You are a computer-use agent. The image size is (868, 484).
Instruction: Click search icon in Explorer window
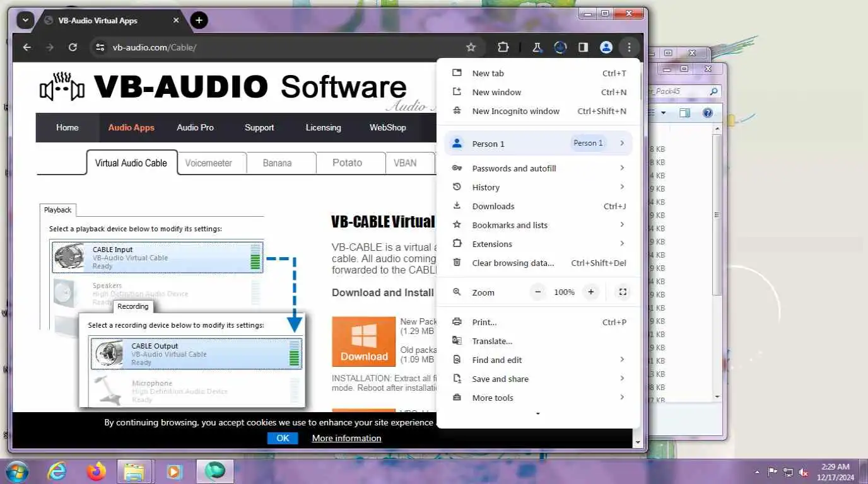[713, 91]
